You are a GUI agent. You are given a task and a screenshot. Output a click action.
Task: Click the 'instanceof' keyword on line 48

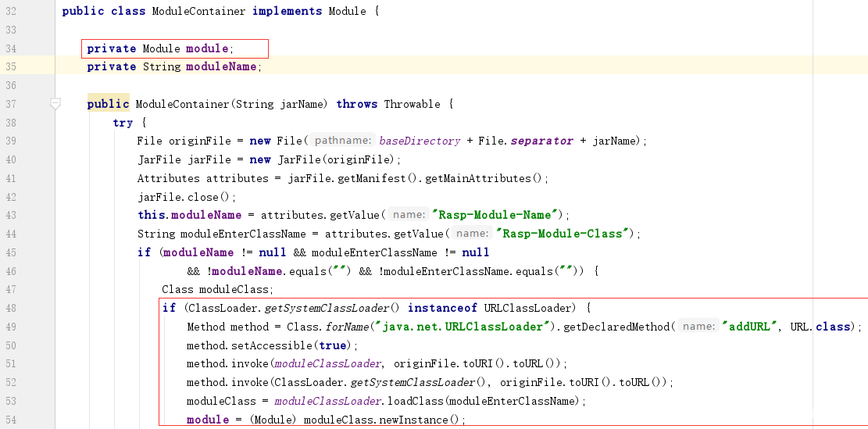point(441,308)
